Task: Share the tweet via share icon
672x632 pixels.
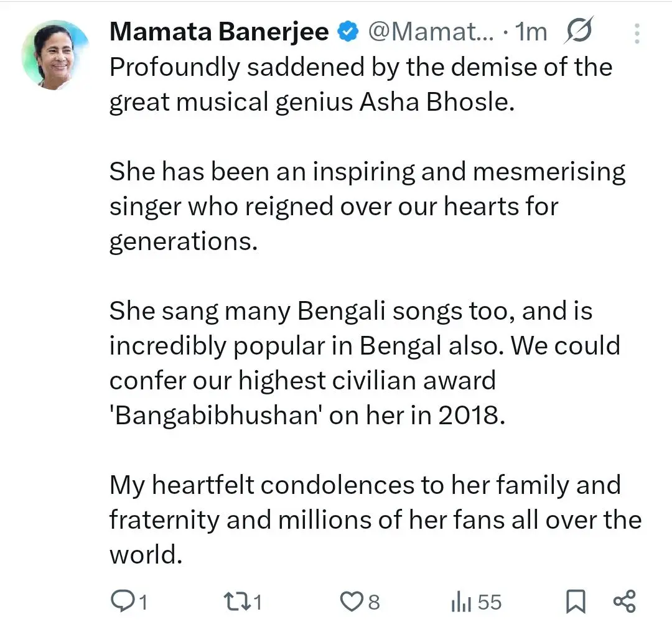Action: pos(624,601)
